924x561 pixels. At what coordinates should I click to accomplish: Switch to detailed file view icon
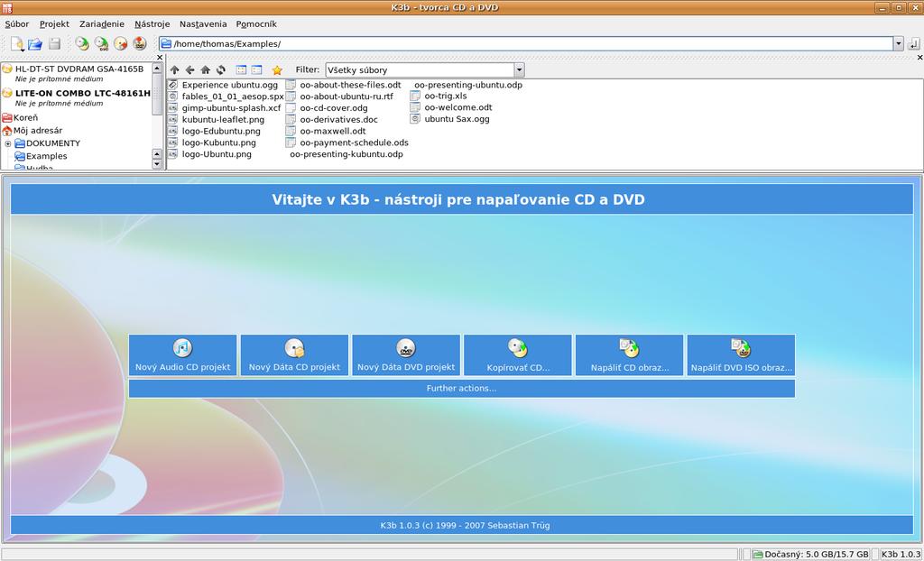click(256, 70)
